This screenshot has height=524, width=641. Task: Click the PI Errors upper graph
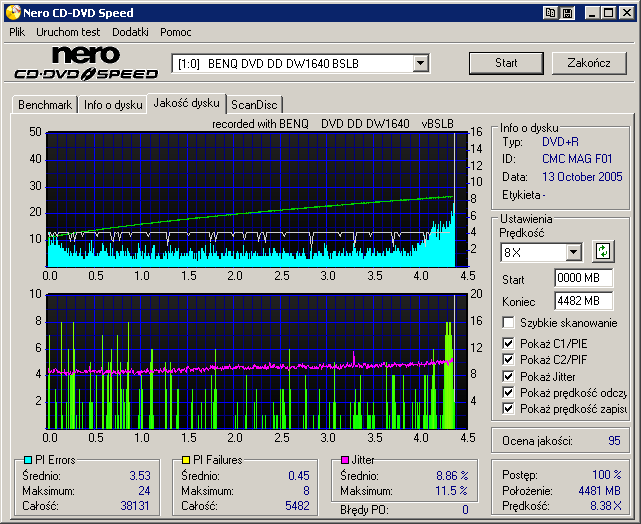257,199
